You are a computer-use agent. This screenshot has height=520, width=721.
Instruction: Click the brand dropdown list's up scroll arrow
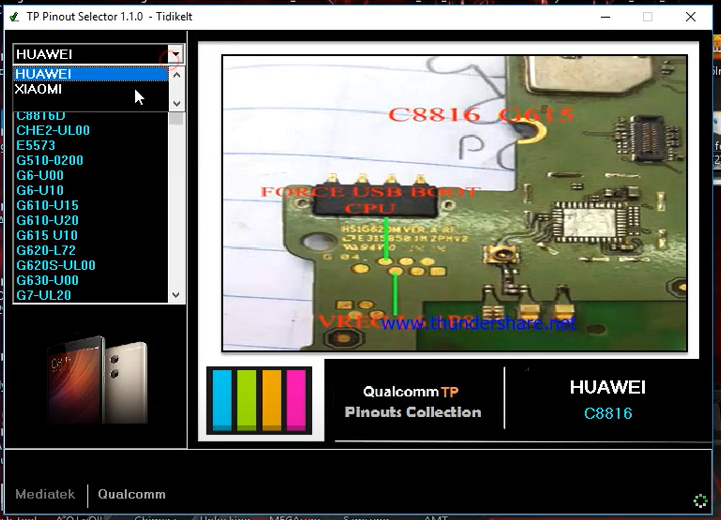[x=177, y=74]
